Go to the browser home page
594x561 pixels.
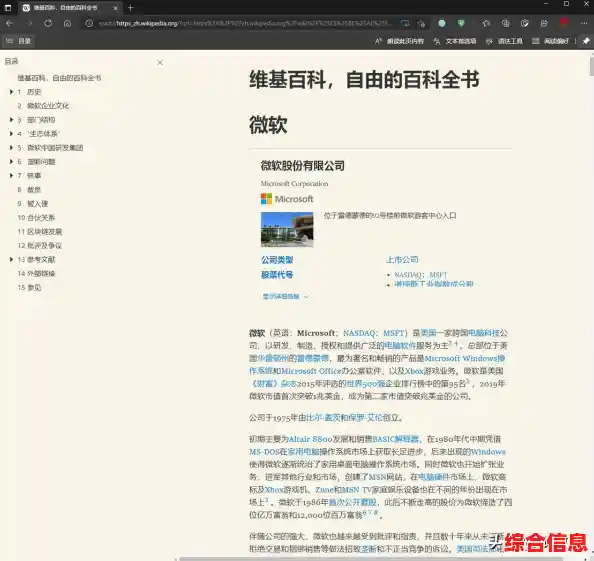coord(67,23)
